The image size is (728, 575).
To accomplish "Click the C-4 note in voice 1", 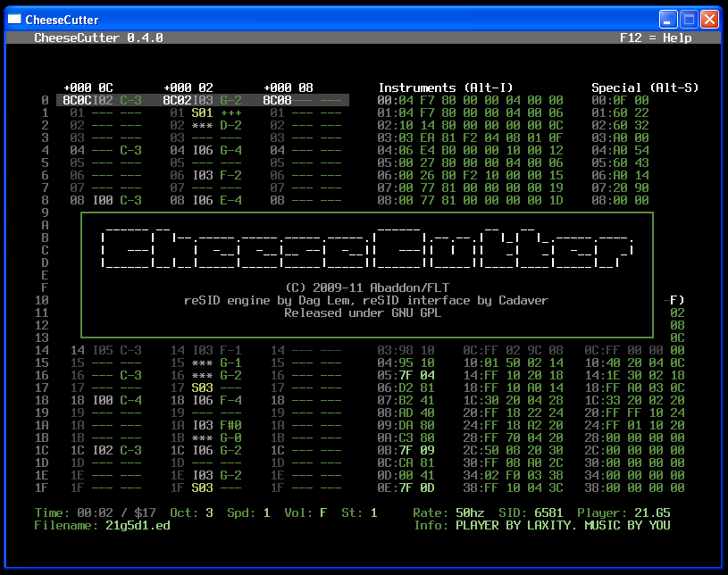I will (131, 401).
